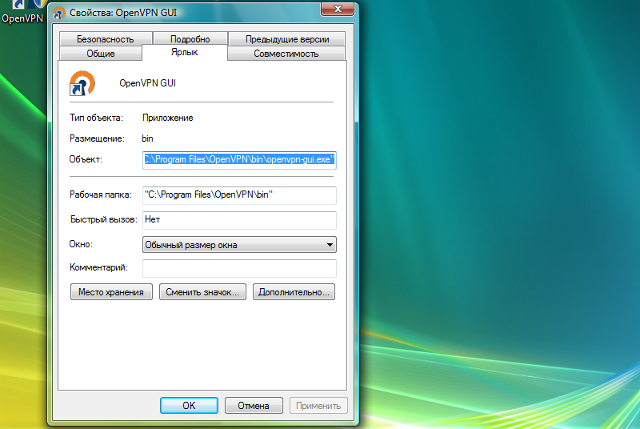Click the Место хранения button
640x429 pixels.
coord(111,292)
